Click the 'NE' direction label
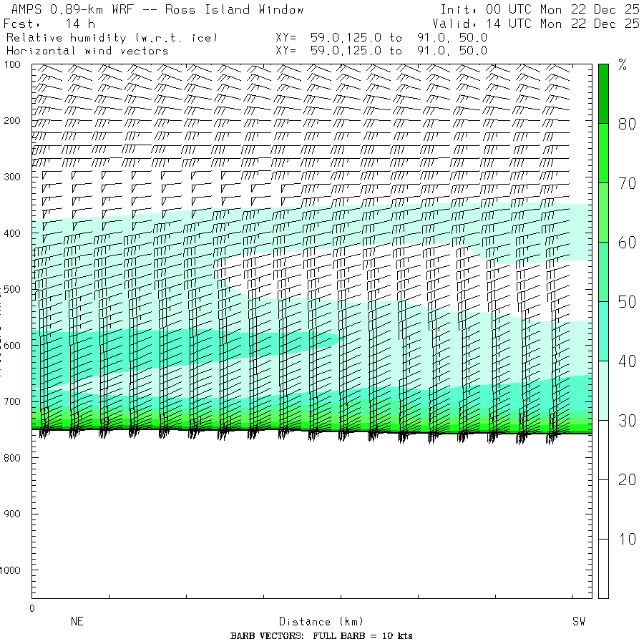The image size is (644, 644). (x=77, y=621)
